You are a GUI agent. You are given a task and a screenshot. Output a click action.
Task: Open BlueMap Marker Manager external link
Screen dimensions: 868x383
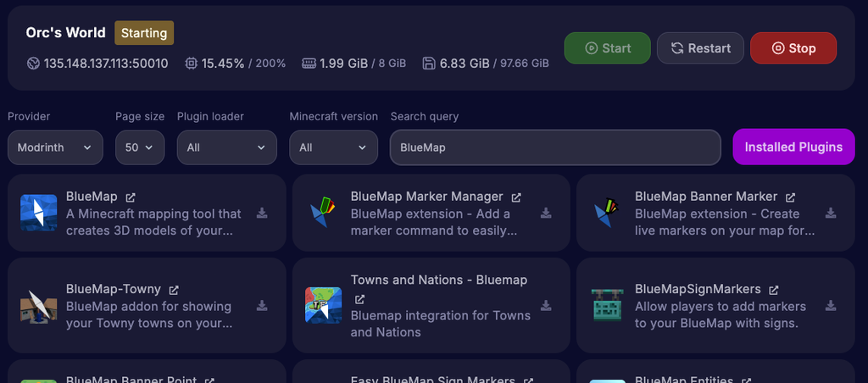516,197
